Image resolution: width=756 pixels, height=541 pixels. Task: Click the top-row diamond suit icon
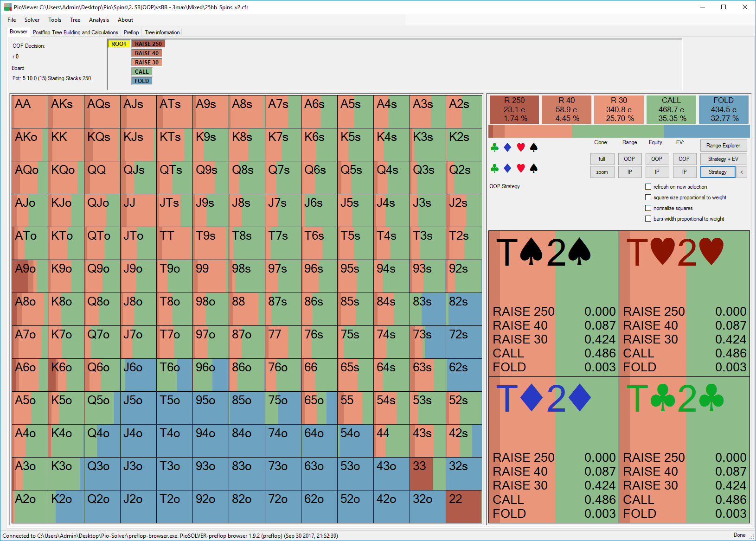point(507,147)
